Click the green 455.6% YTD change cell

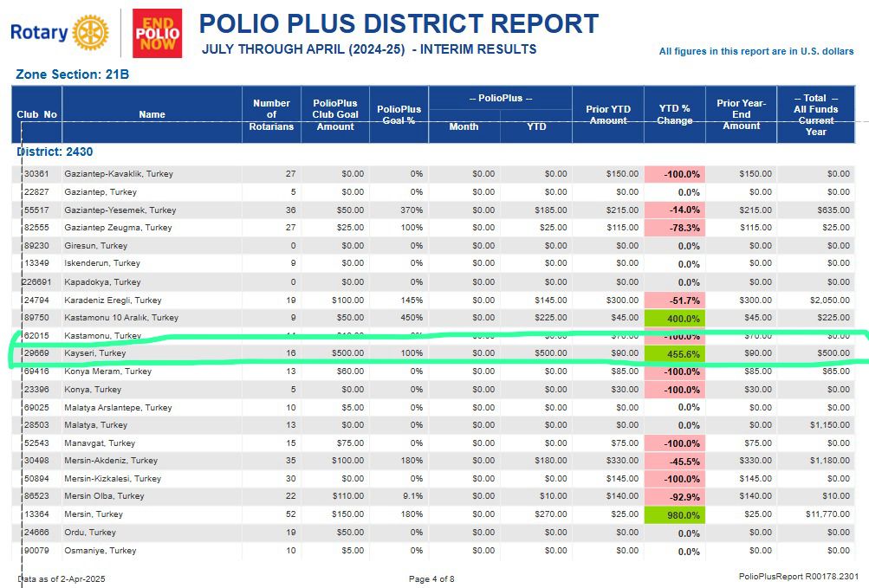tap(674, 353)
